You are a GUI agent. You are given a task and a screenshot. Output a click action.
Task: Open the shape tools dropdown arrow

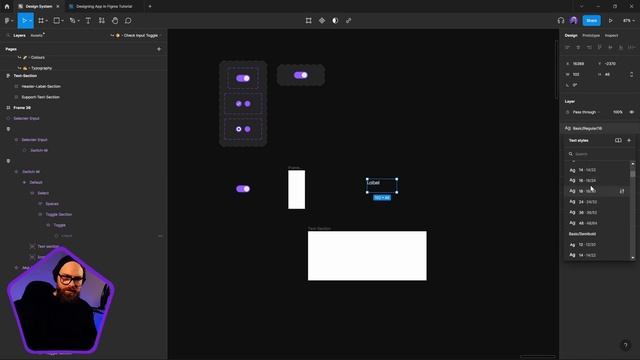pos(63,21)
